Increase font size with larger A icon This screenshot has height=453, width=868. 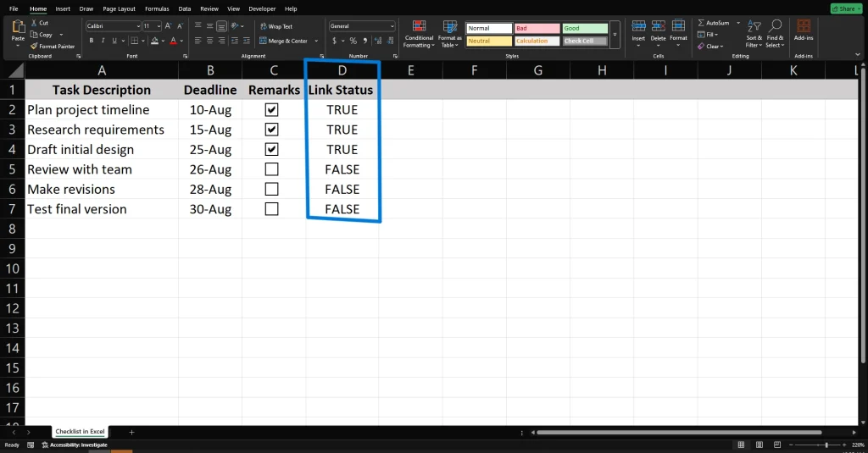pyautogui.click(x=169, y=26)
